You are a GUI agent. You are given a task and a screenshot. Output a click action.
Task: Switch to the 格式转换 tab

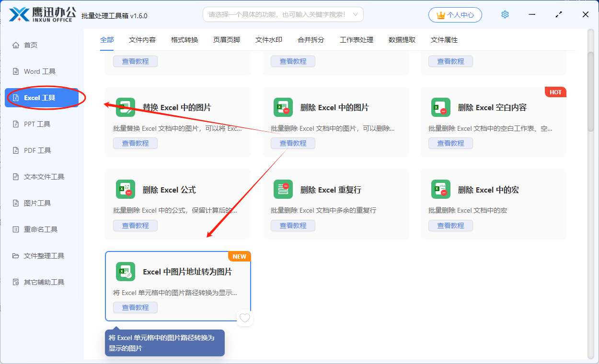click(x=184, y=40)
